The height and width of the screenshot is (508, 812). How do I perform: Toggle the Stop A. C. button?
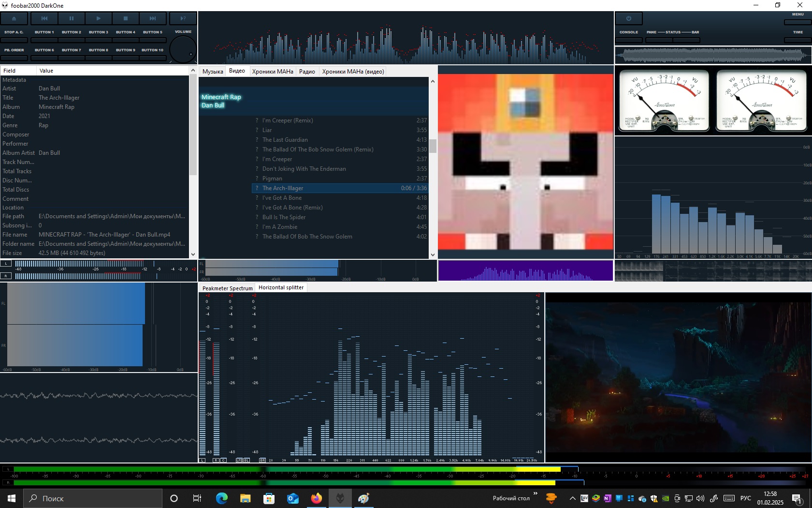[x=14, y=40]
